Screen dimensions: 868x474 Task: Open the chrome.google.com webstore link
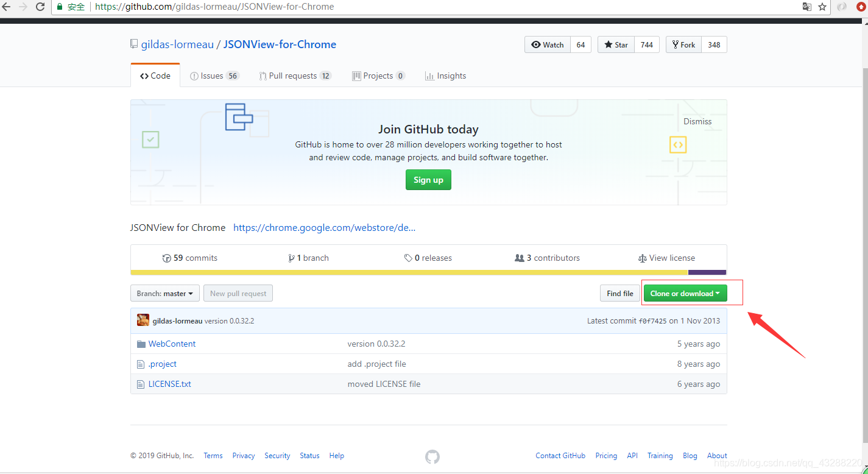pos(325,227)
